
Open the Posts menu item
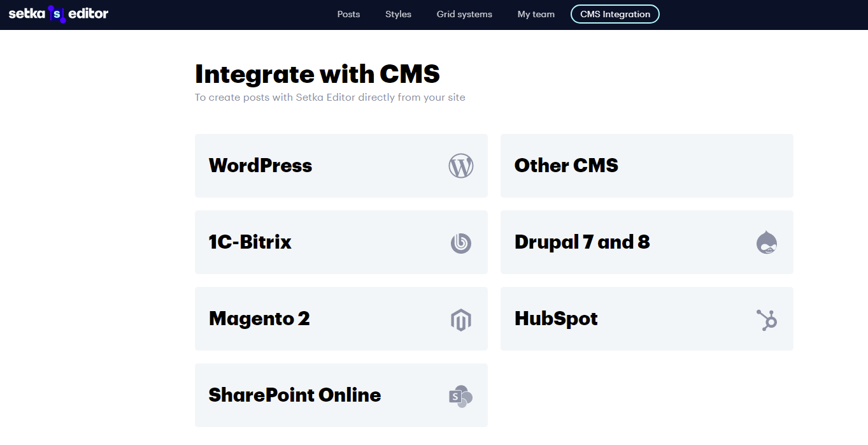(x=348, y=14)
